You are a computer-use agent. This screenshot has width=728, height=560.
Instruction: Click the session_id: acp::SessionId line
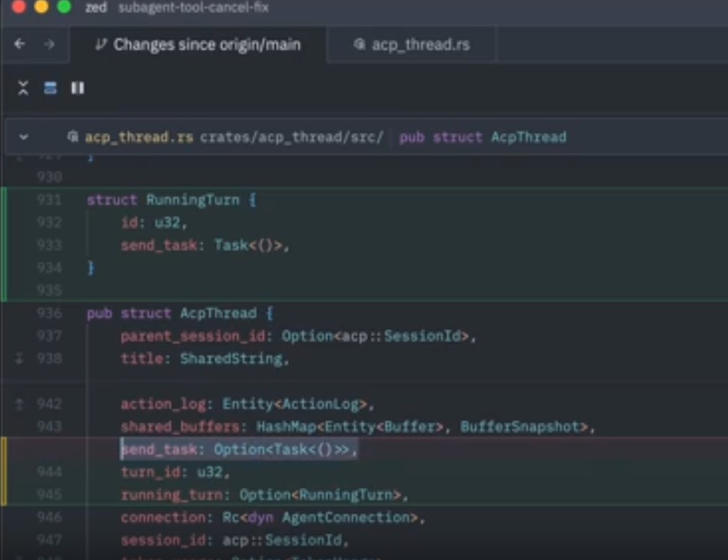coord(235,540)
